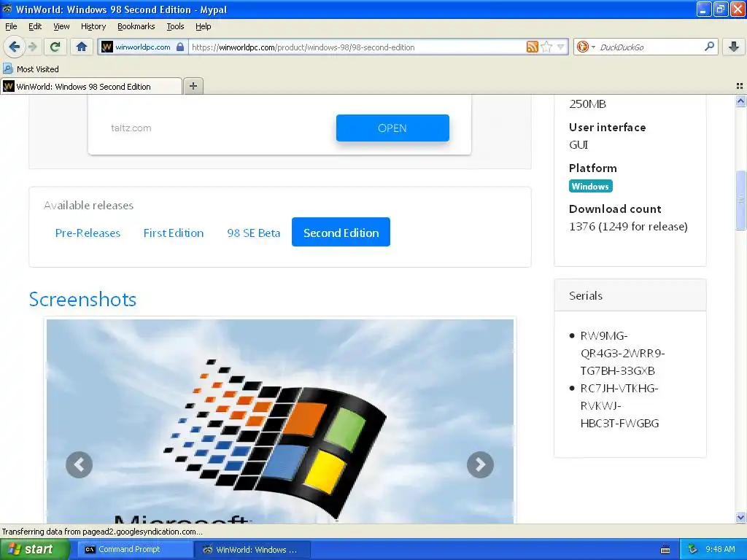
Task: Click the keyboard icon in system tray
Action: [x=665, y=550]
